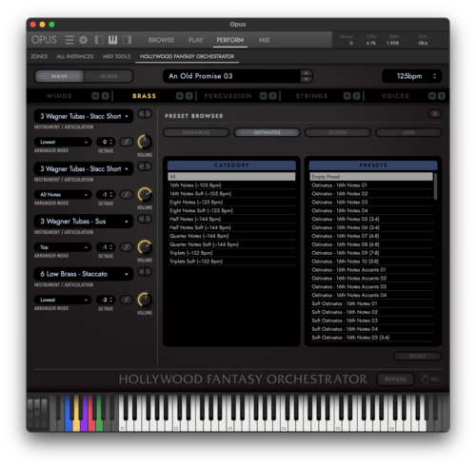Click the BYPASS button
The width and height of the screenshot is (476, 467).
coord(395,379)
